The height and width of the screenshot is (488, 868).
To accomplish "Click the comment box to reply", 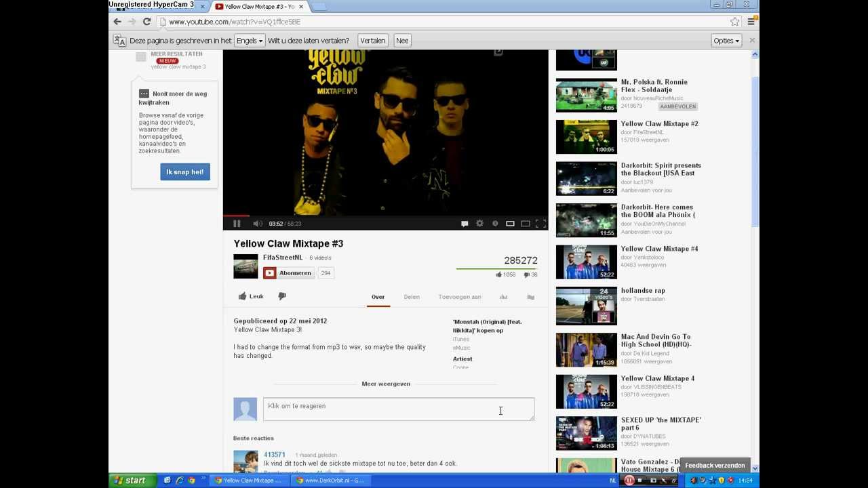I will [399, 409].
